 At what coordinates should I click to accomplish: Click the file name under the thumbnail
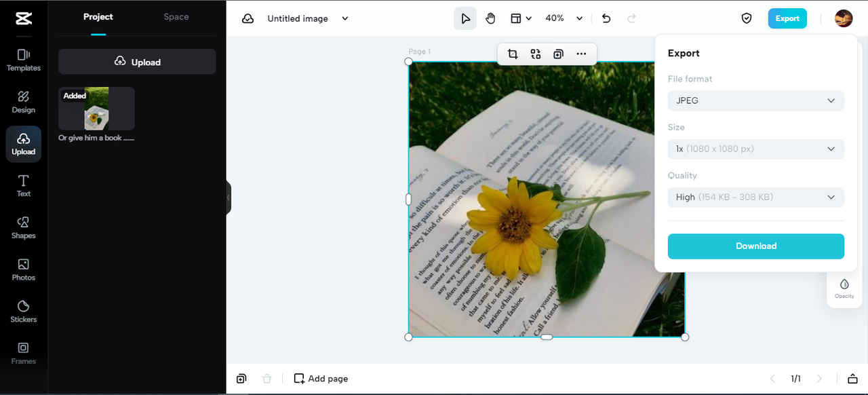pos(96,138)
